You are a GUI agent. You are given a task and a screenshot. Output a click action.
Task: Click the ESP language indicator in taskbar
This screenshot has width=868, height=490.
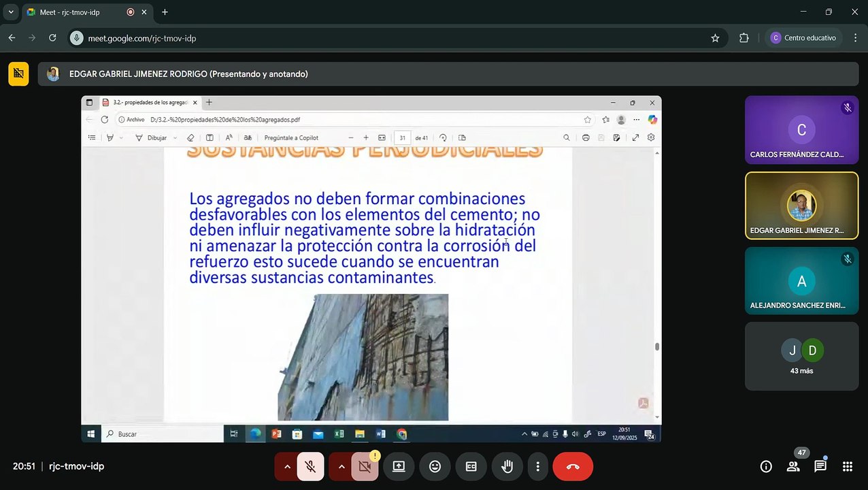pyautogui.click(x=601, y=434)
